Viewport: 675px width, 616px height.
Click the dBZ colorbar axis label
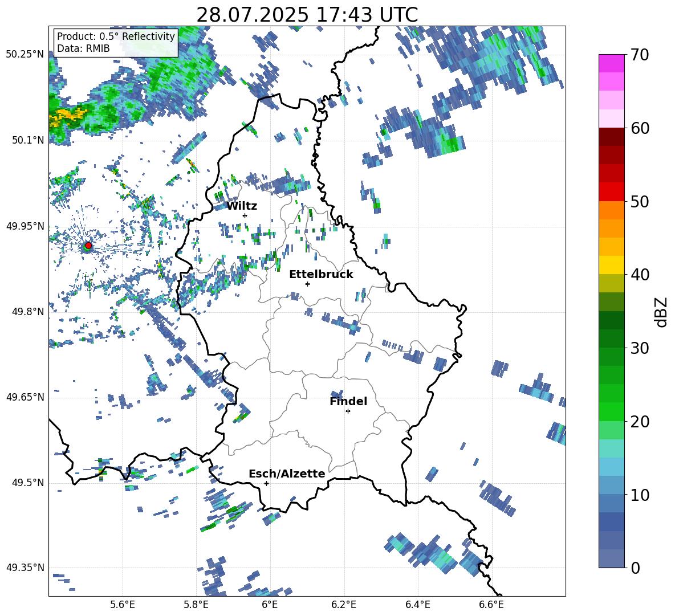(662, 312)
